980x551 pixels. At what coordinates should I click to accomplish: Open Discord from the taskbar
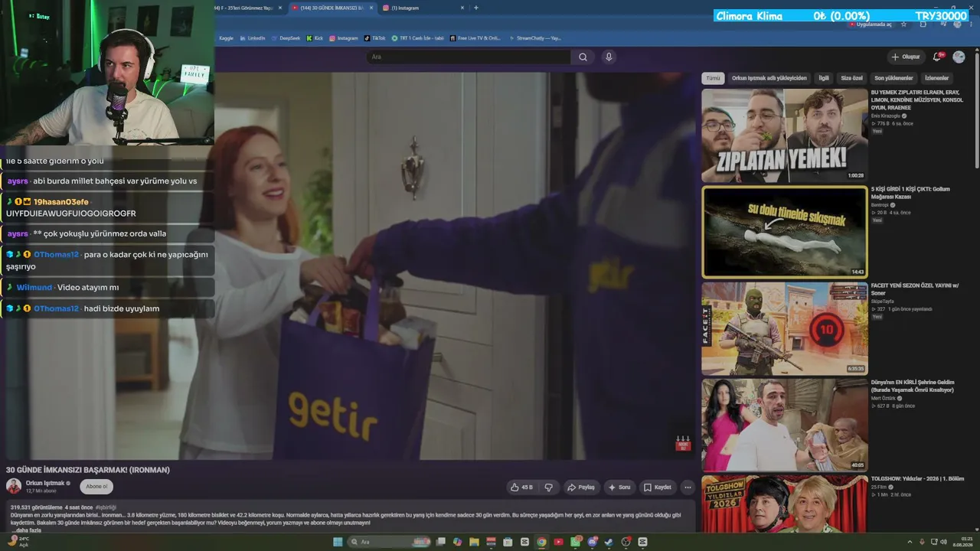pos(592,542)
